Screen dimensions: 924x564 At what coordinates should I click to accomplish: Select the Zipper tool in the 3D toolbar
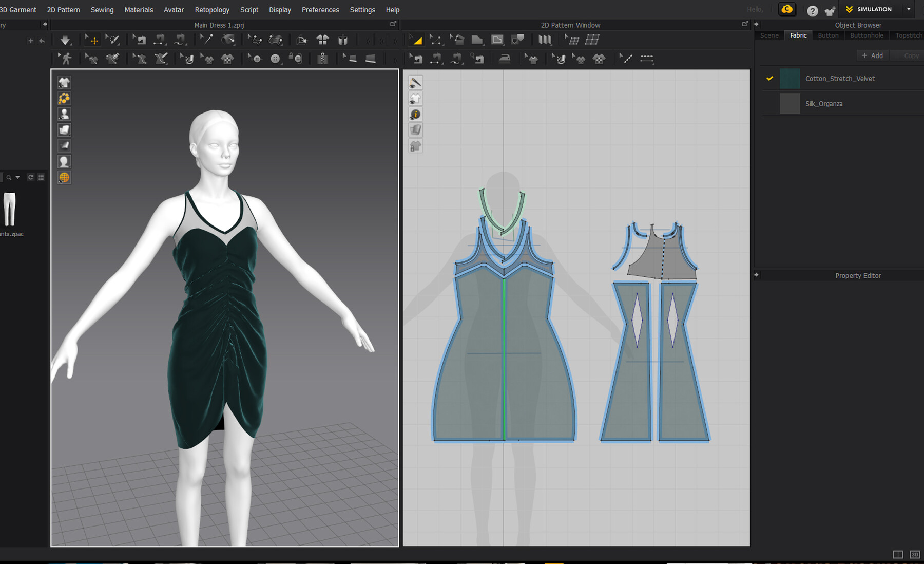coord(323,58)
